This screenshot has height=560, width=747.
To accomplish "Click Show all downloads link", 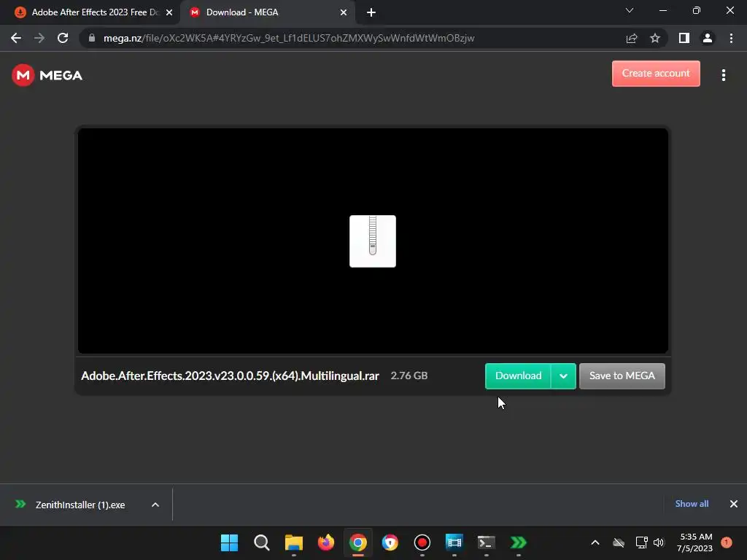I will (692, 504).
